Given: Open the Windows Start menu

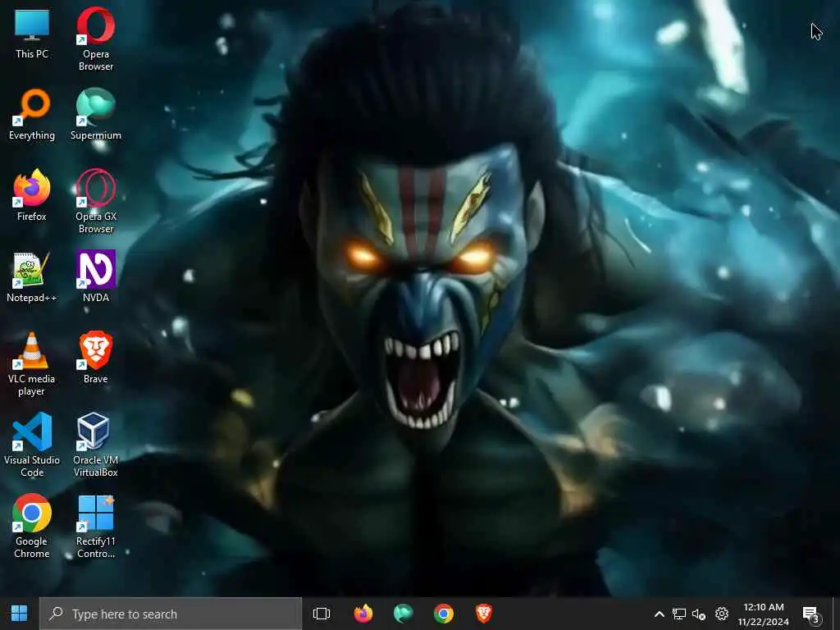Looking at the screenshot, I should pos(20,614).
